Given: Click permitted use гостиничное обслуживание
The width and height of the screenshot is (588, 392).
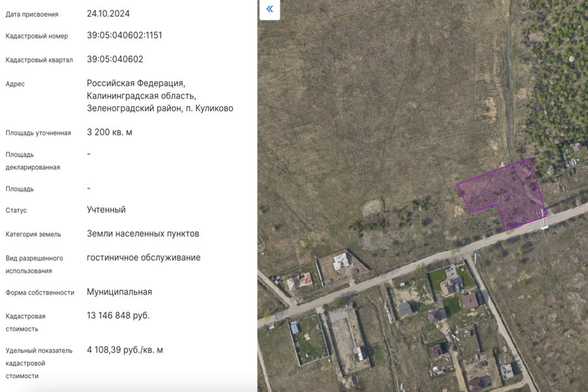Looking at the screenshot, I should (x=143, y=257).
